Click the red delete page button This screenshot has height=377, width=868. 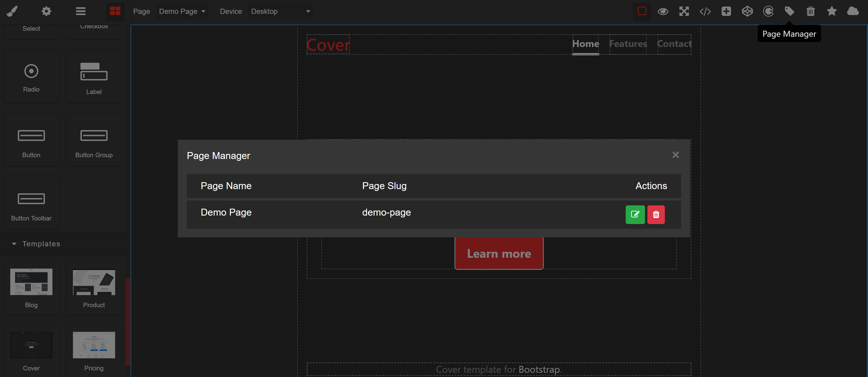(656, 214)
